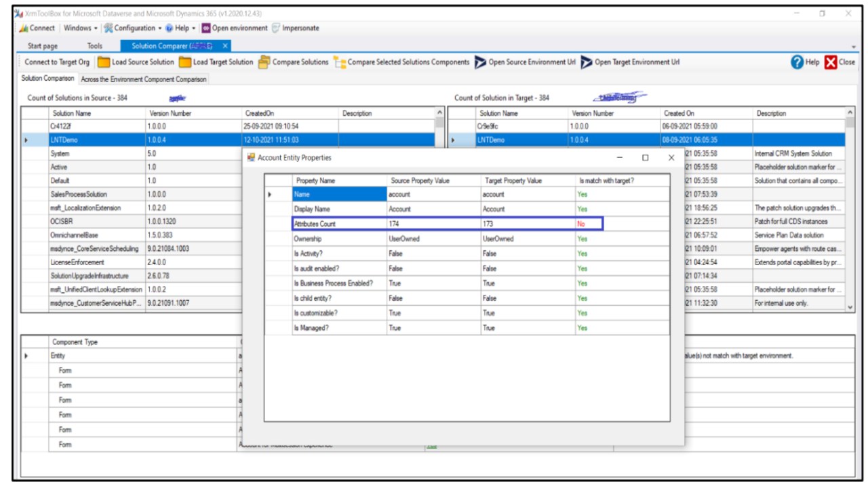Close the Account Entity Properties dialog
Viewport: 868px width, 488px height.
(671, 157)
